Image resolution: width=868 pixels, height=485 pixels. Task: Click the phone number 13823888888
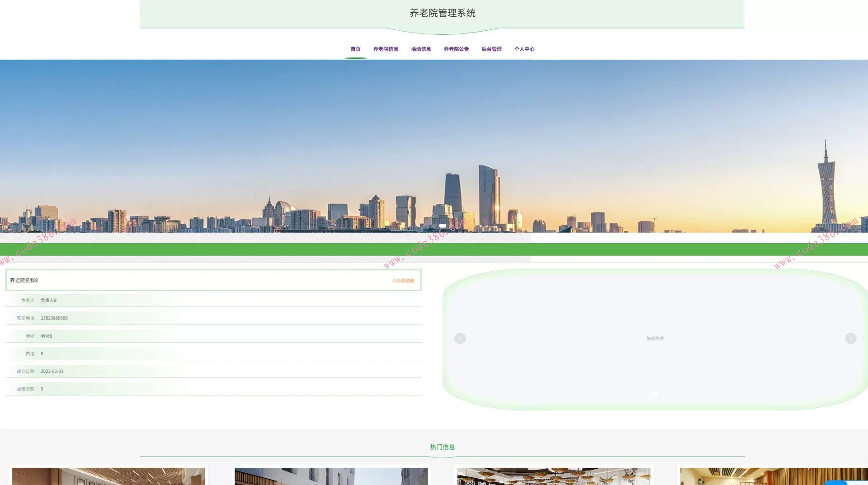(54, 318)
